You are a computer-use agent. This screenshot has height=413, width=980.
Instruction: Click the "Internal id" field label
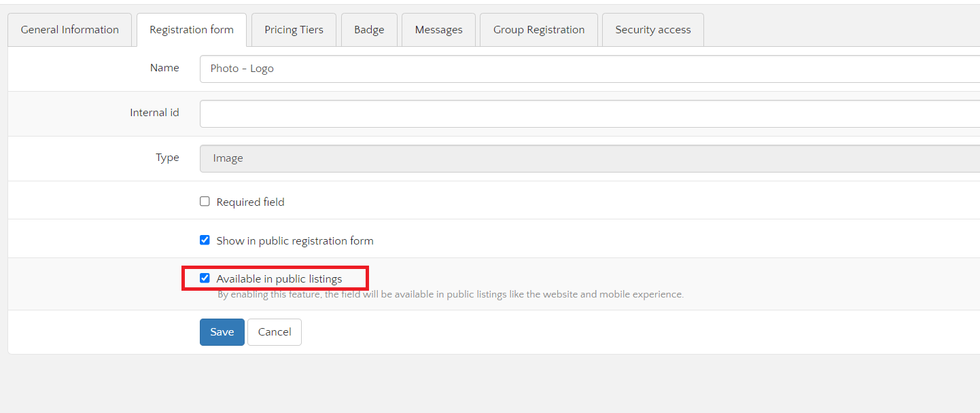click(154, 113)
